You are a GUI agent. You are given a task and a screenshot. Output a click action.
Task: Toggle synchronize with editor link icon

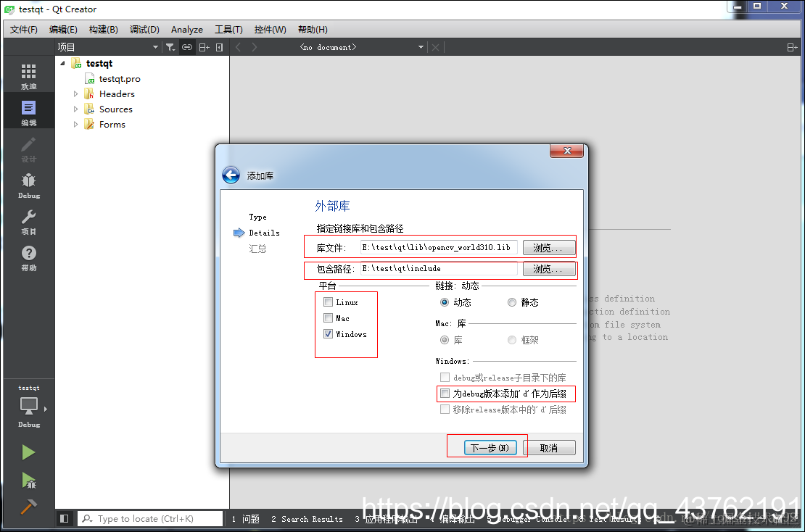coord(187,47)
